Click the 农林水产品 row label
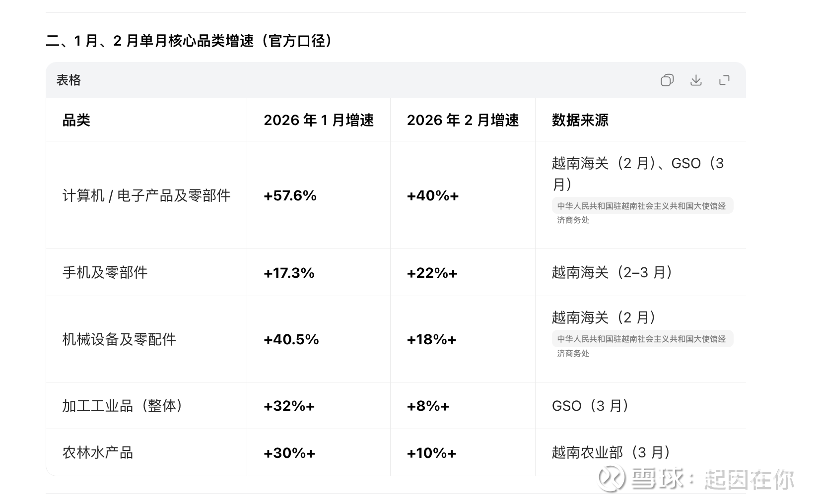818x504 pixels. pos(98,452)
